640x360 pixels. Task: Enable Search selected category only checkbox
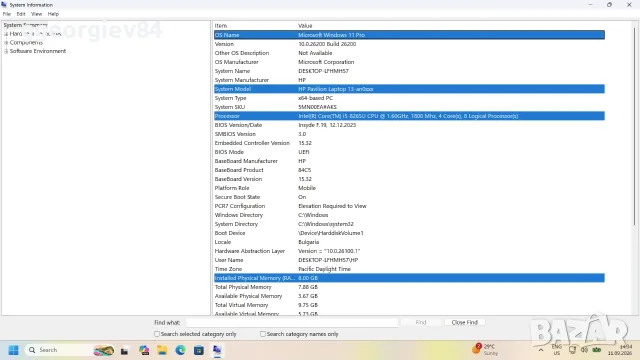point(157,334)
